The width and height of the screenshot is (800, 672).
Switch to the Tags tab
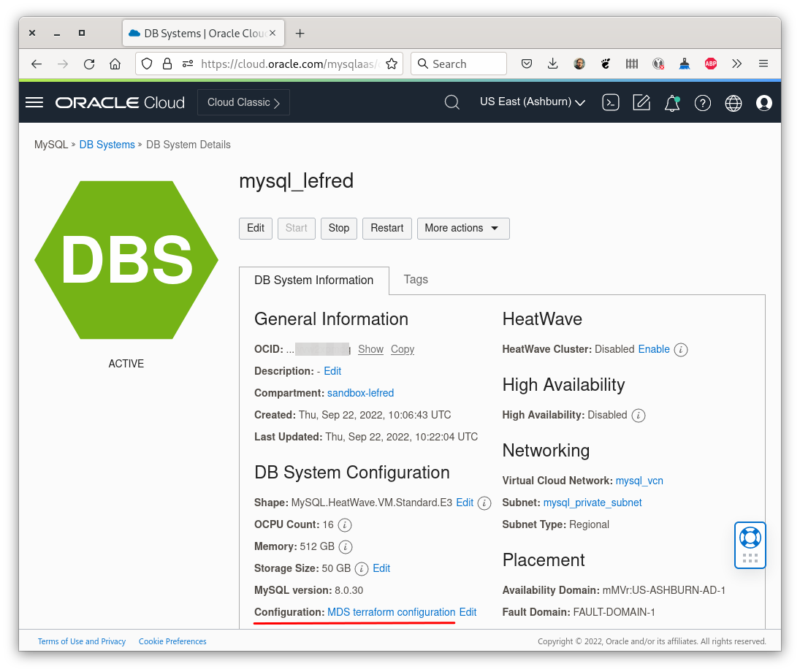[x=415, y=280]
